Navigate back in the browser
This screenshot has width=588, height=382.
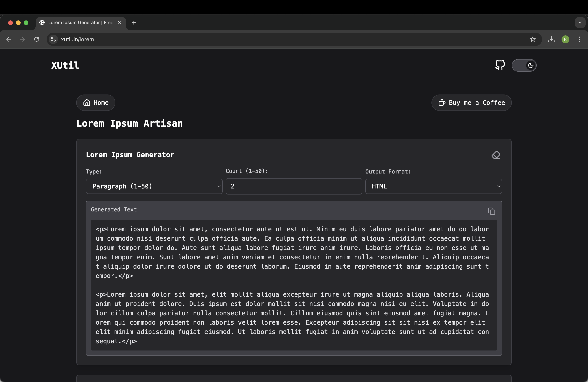(9, 39)
